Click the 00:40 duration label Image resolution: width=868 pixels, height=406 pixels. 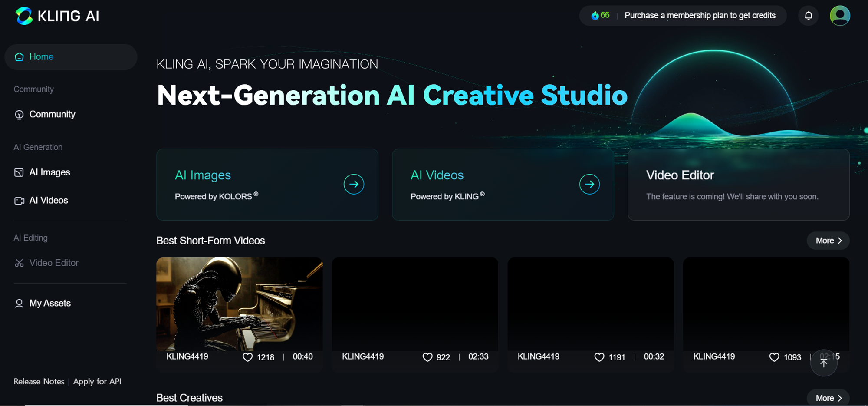tap(302, 356)
